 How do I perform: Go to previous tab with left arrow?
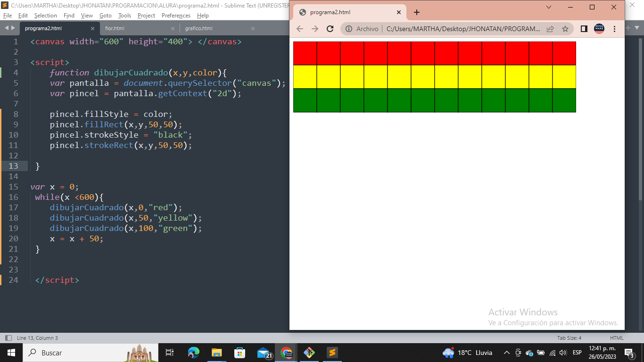(x=7, y=28)
